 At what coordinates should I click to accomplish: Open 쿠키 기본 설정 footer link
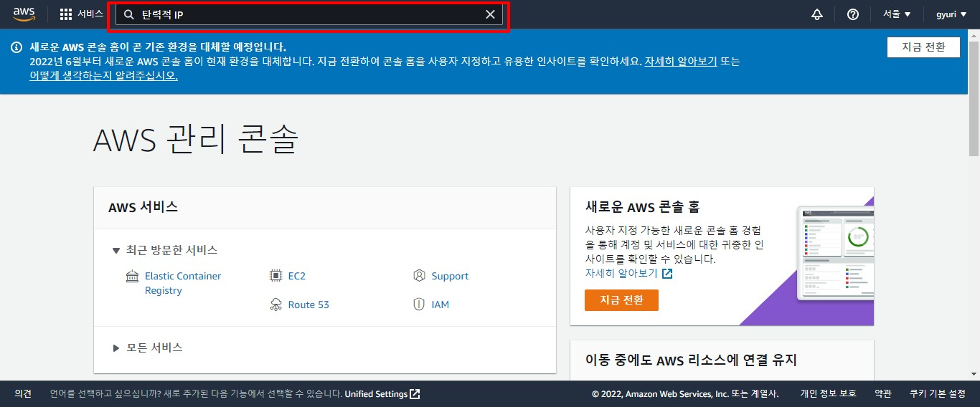point(938,394)
